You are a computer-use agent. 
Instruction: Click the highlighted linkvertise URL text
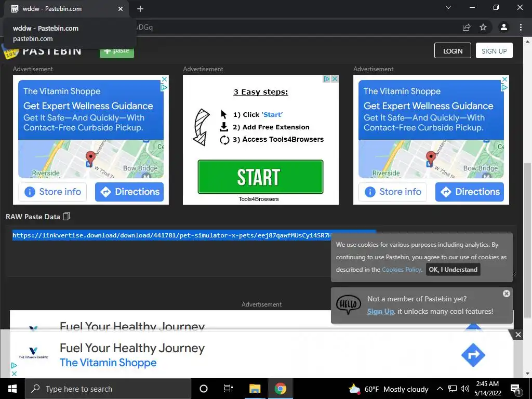click(171, 235)
